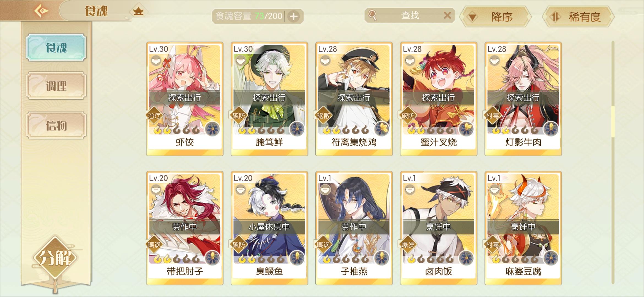Tap the 治疗 tag on 虾饺

pos(154,116)
